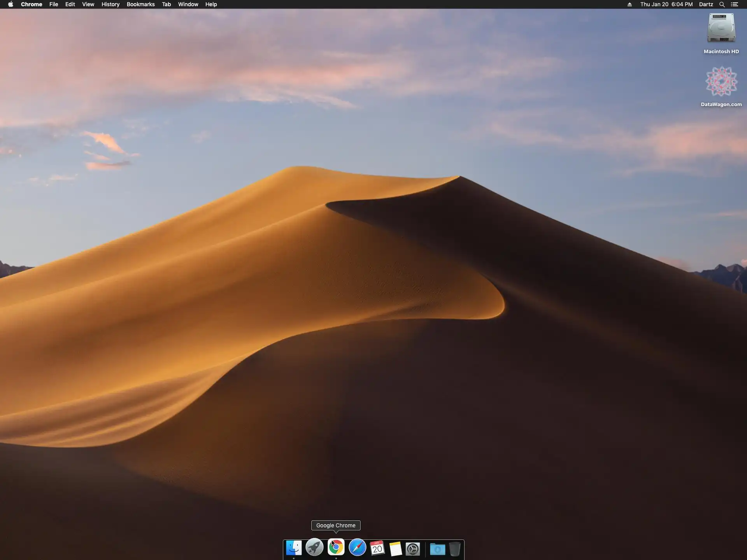The image size is (747, 560).
Task: Open the Calendar app icon
Action: (x=377, y=548)
